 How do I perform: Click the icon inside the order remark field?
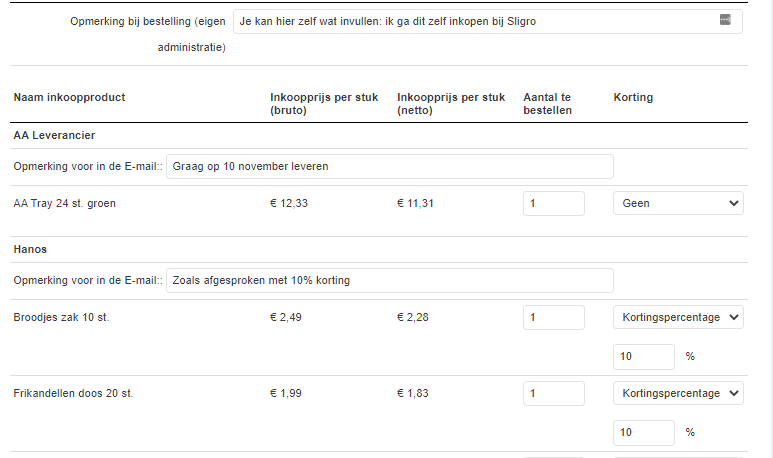pyautogui.click(x=725, y=20)
